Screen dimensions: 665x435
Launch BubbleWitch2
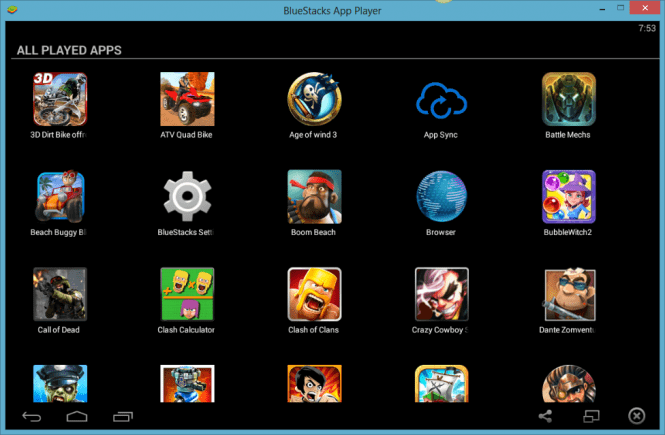[569, 197]
